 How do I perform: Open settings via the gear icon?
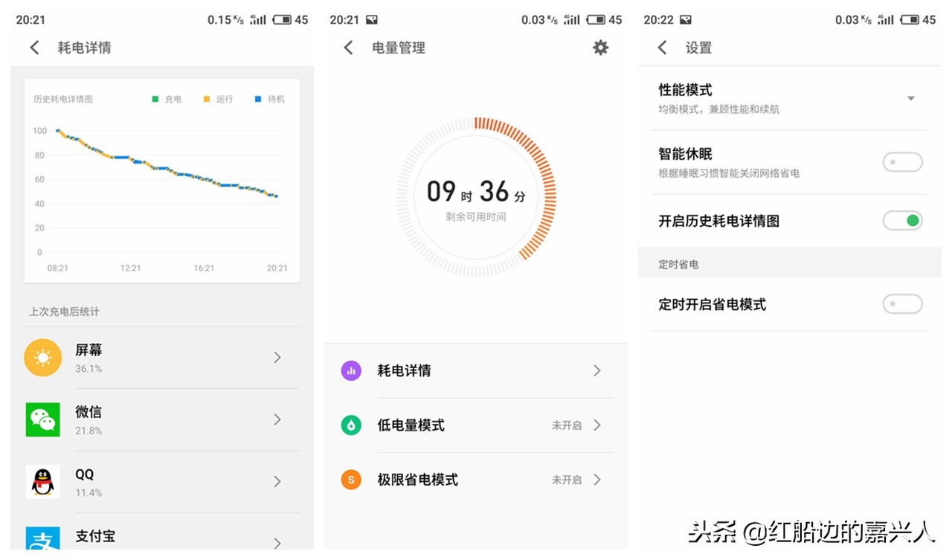point(601,48)
